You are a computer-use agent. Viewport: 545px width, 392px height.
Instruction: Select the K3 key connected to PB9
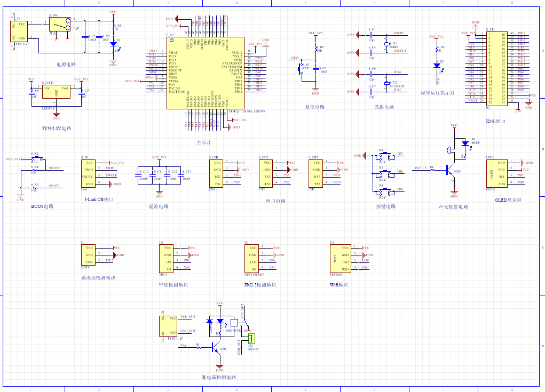pos(385,191)
